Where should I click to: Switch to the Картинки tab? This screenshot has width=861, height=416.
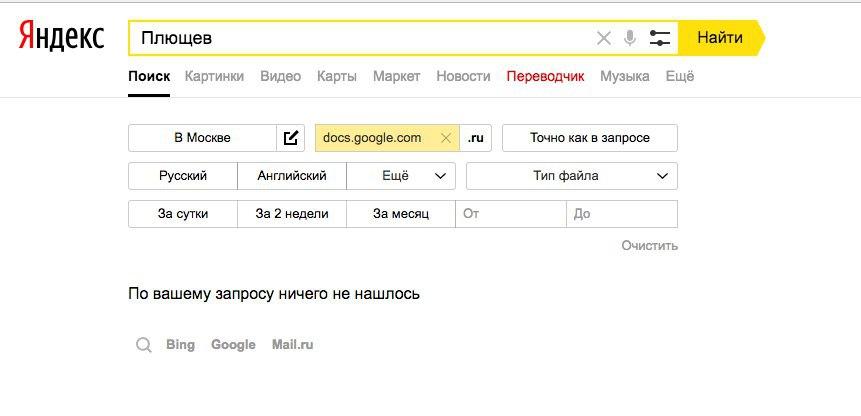click(x=214, y=76)
